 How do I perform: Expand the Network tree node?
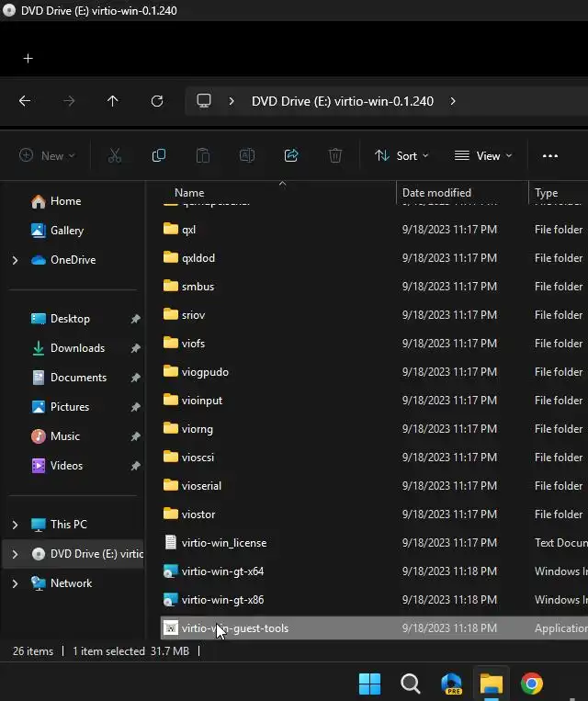[x=16, y=583]
